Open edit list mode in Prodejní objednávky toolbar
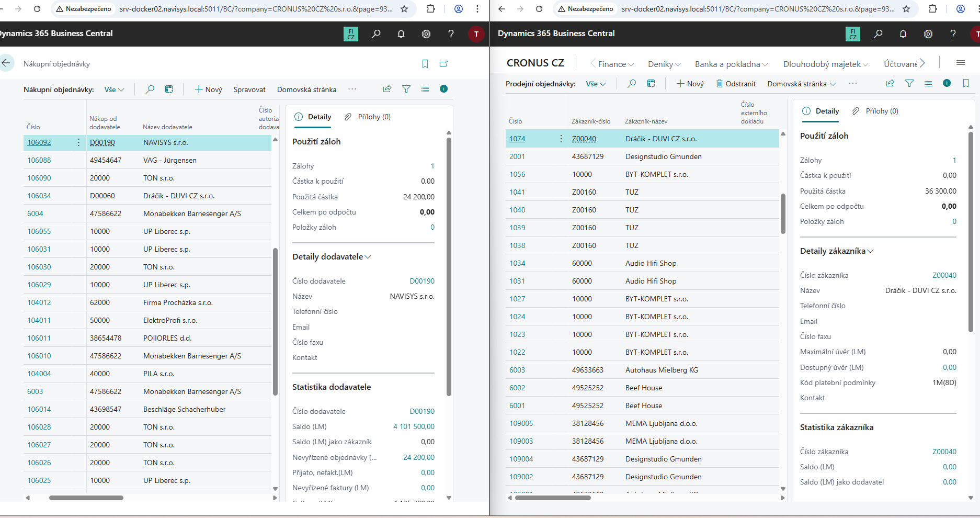The image size is (980, 518). coord(651,84)
